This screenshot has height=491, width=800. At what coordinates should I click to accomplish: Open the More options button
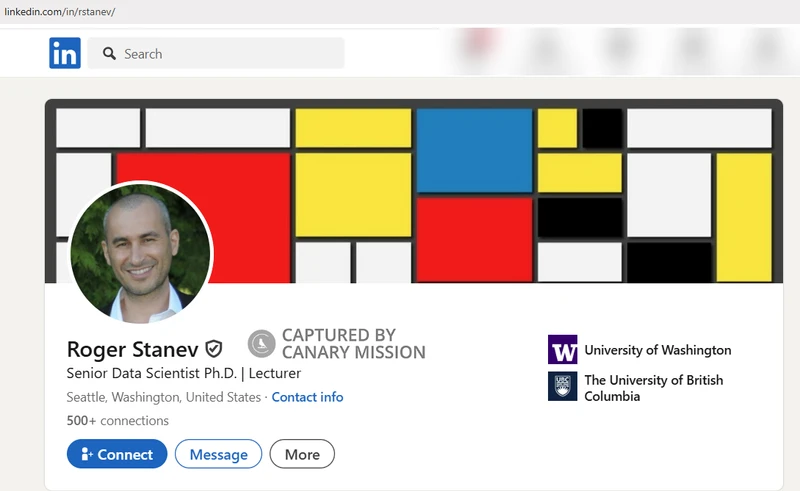coord(302,454)
